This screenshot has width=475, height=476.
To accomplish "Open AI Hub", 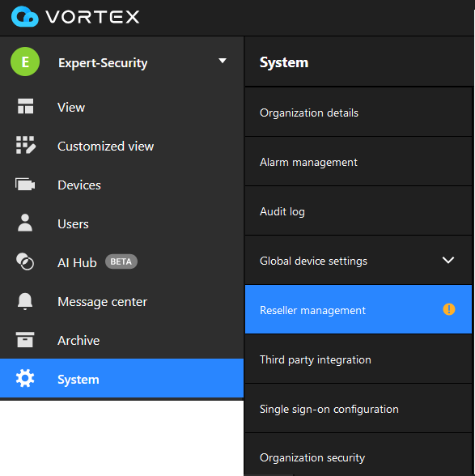I will (121, 262).
